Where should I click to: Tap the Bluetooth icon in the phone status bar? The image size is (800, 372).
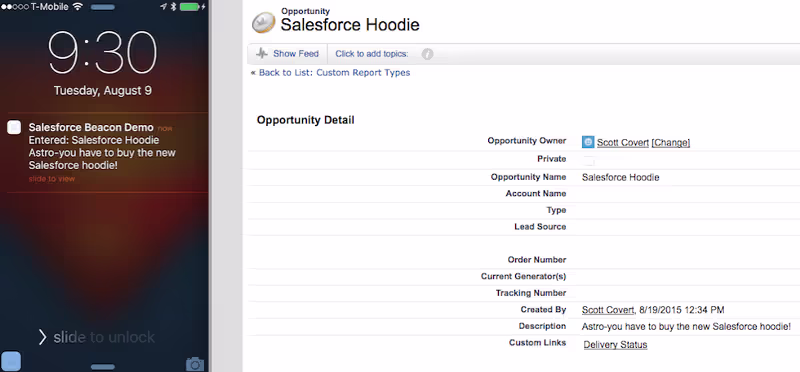pyautogui.click(x=173, y=7)
